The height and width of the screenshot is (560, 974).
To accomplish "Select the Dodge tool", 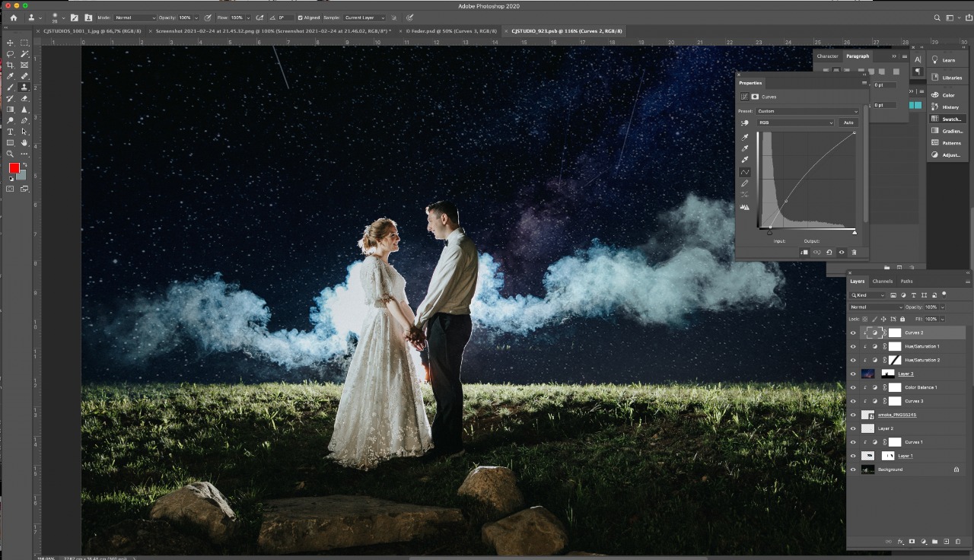I will coord(11,120).
